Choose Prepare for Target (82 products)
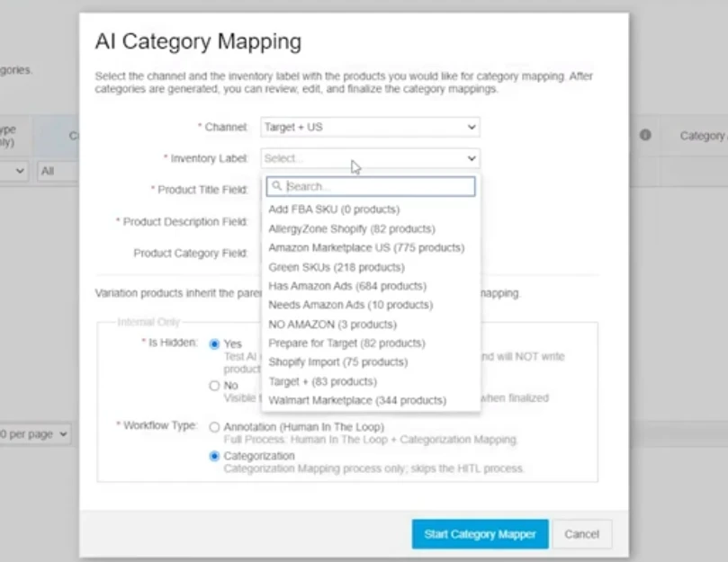This screenshot has height=562, width=728. coord(346,343)
